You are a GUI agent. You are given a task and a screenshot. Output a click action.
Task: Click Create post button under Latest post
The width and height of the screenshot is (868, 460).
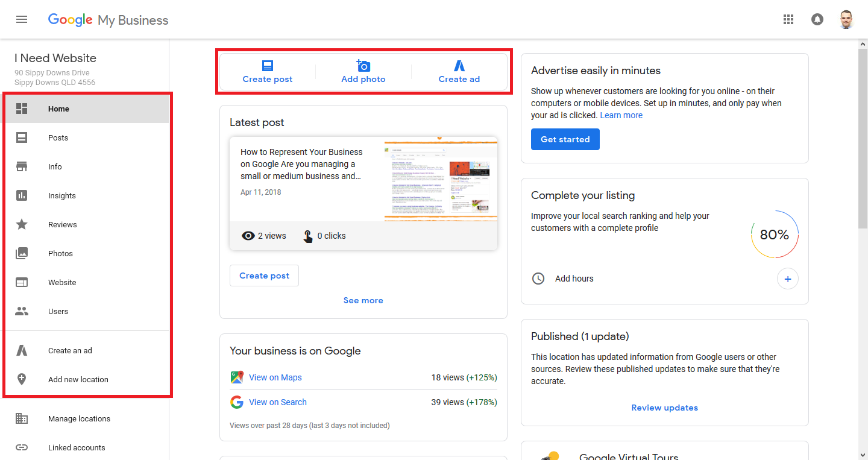coord(264,276)
